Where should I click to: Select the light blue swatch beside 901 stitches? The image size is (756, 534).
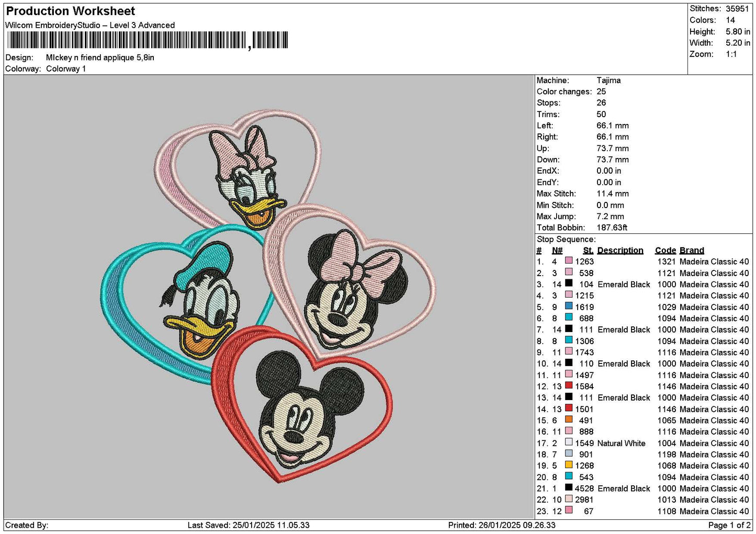coord(569,453)
